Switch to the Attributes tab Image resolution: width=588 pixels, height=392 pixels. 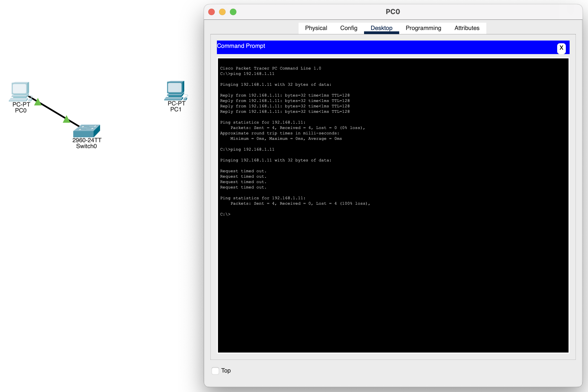click(x=467, y=28)
